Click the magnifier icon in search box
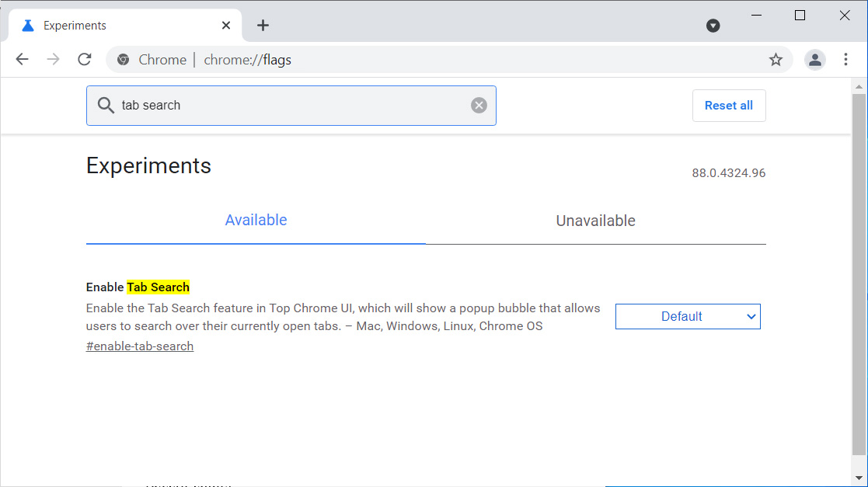 [x=105, y=105]
